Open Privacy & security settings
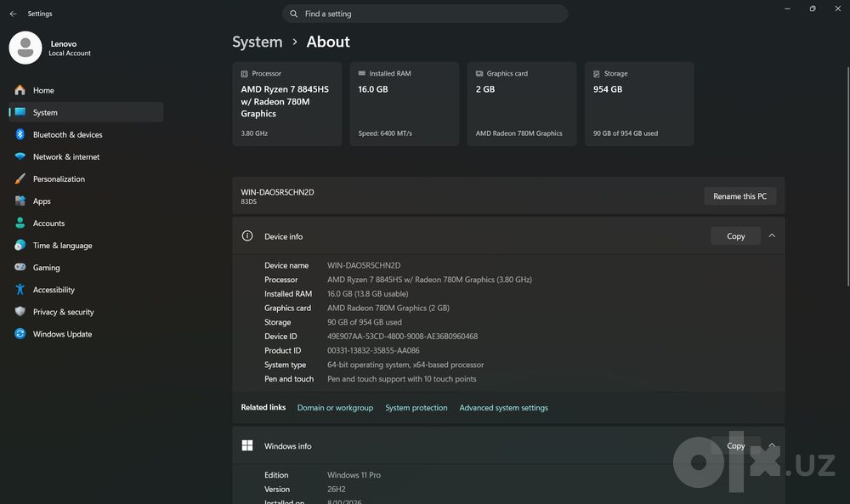 [x=86, y=312]
